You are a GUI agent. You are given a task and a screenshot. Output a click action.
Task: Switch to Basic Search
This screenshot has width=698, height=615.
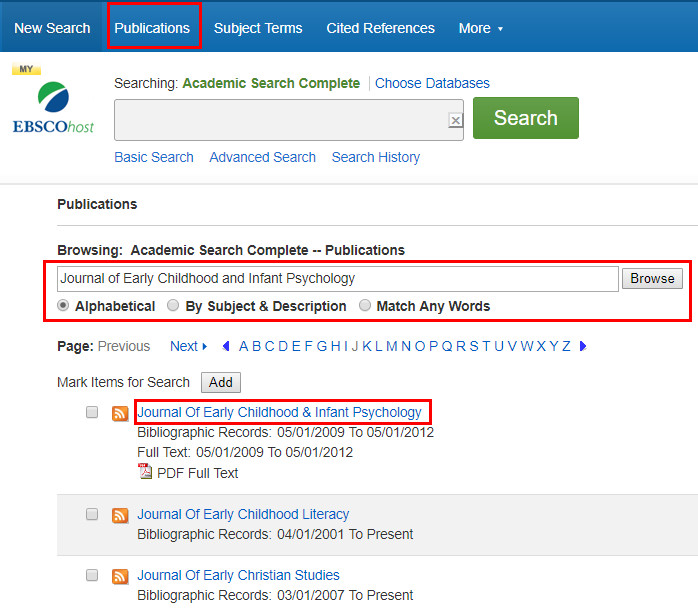154,157
